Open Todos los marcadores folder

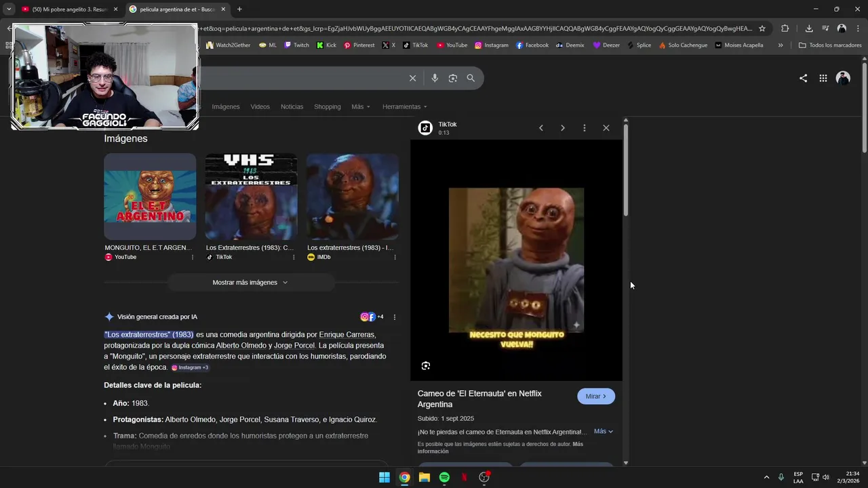[x=829, y=45]
